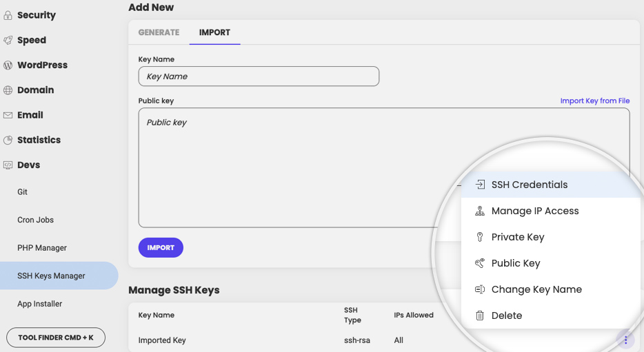Expand the Domain section
The width and height of the screenshot is (644, 352).
pyautogui.click(x=35, y=90)
